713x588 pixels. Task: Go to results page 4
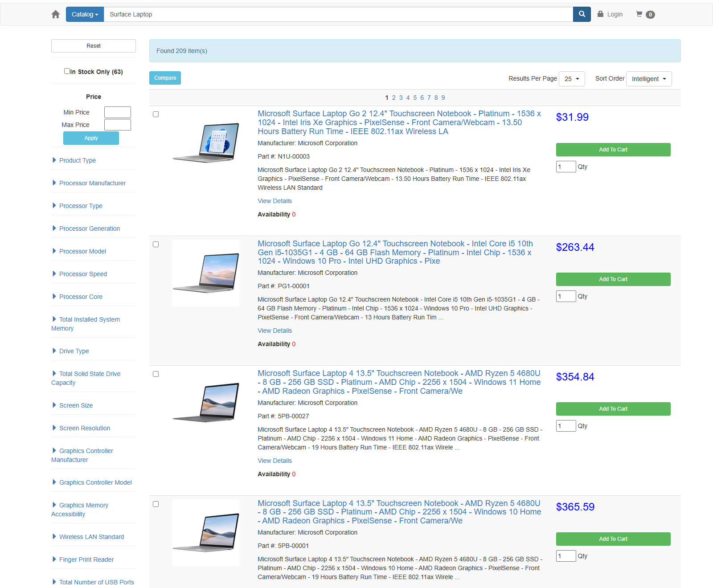click(408, 98)
